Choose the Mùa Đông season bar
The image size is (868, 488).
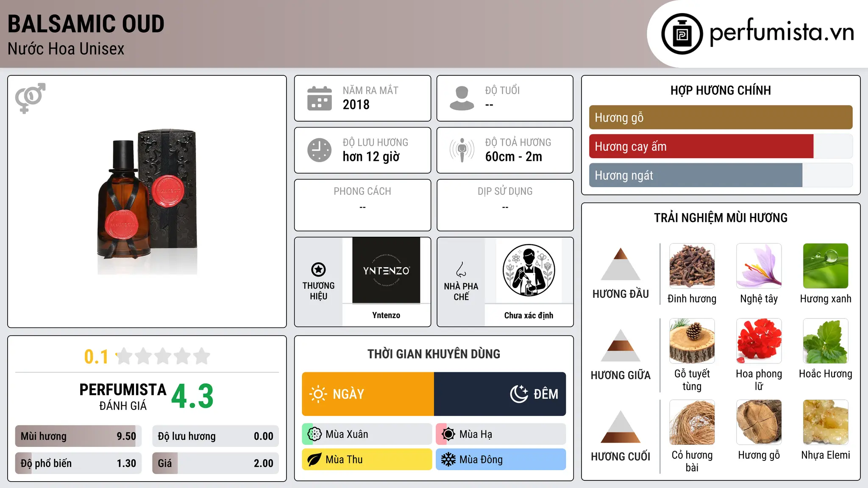(x=501, y=460)
